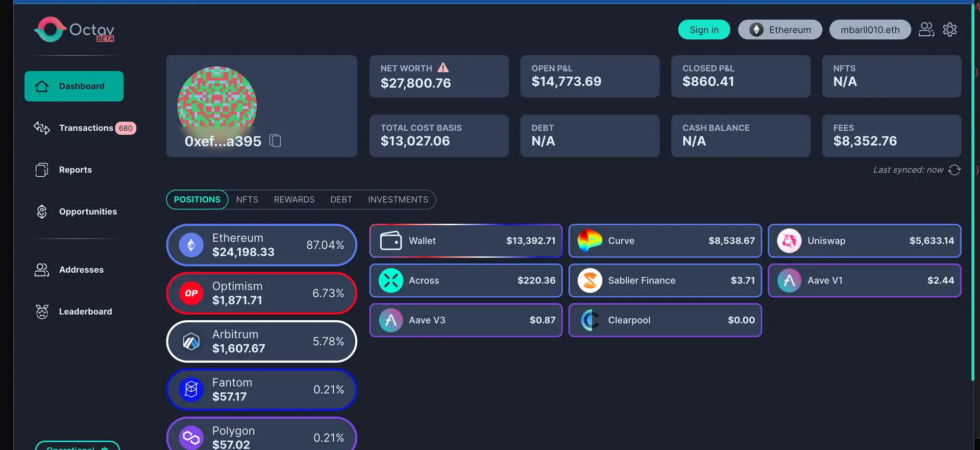Click the Optimism OP logo
Screen dimensions: 980x450
click(x=191, y=293)
